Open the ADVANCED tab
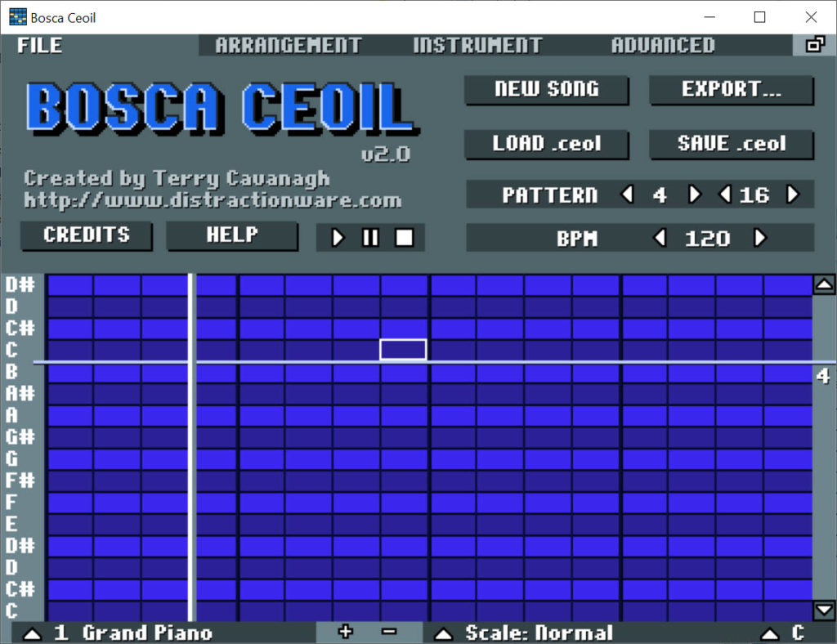 pyautogui.click(x=663, y=45)
